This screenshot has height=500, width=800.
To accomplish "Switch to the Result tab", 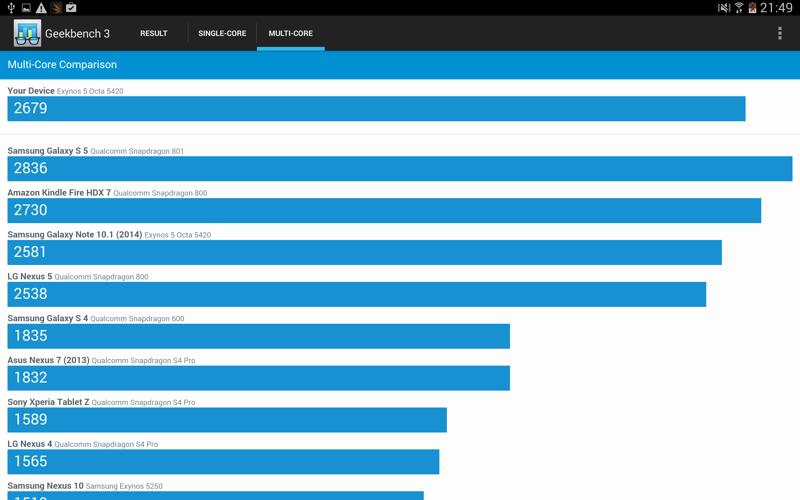I will coord(153,33).
